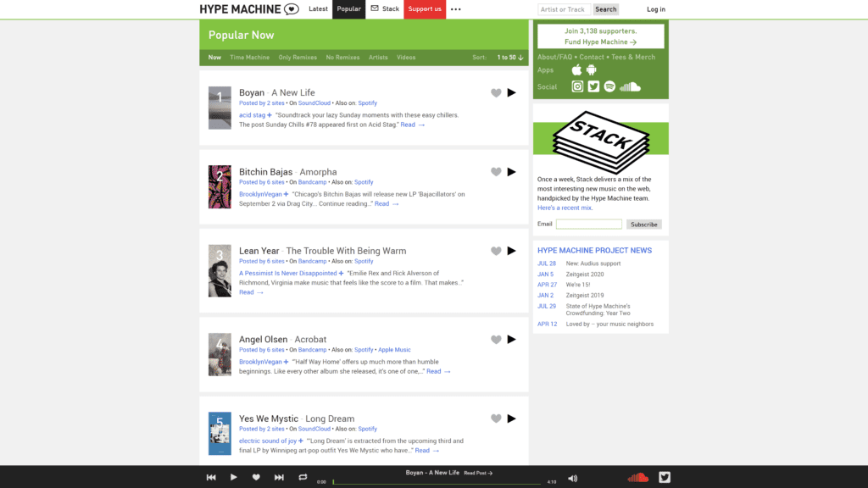
Task: Follow BrooklynVegan plus icon under Angel Olsen
Action: pyautogui.click(x=287, y=362)
